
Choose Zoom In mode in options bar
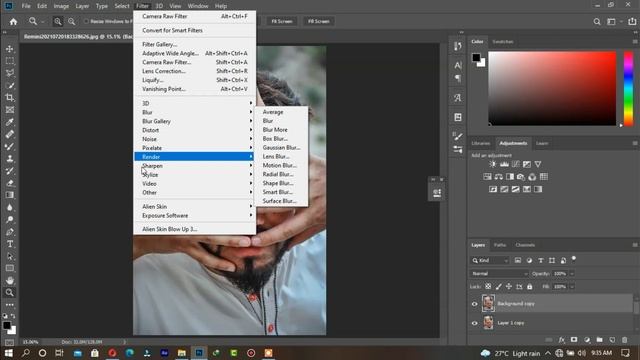pos(58,21)
